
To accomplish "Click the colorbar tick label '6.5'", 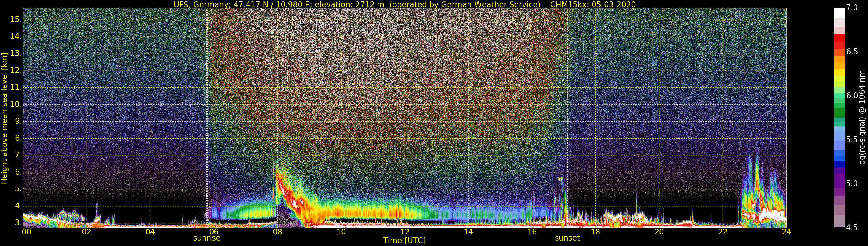I will click(852, 51).
